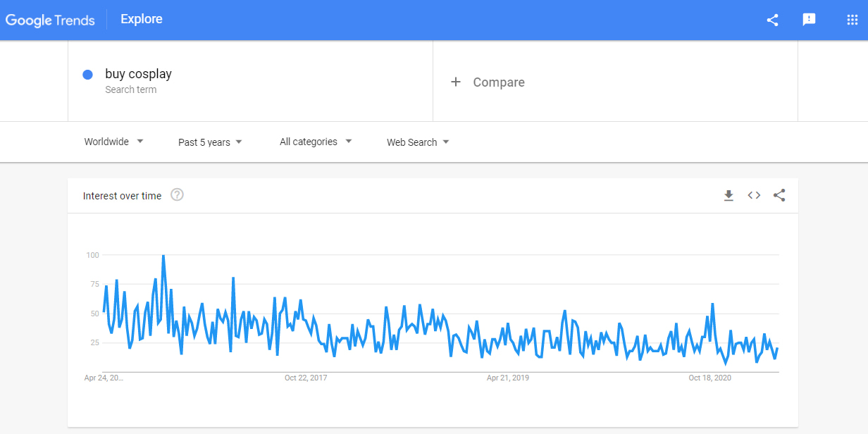Open Interest over time help icon

pyautogui.click(x=177, y=195)
